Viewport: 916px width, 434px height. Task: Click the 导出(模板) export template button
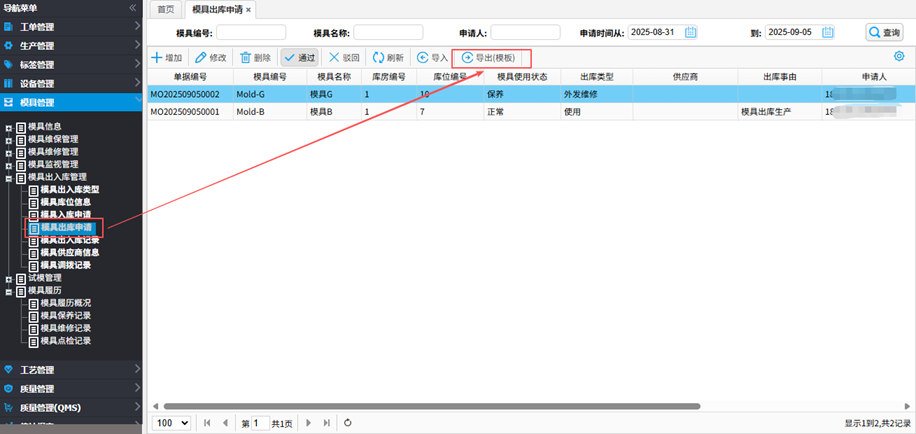(x=488, y=58)
